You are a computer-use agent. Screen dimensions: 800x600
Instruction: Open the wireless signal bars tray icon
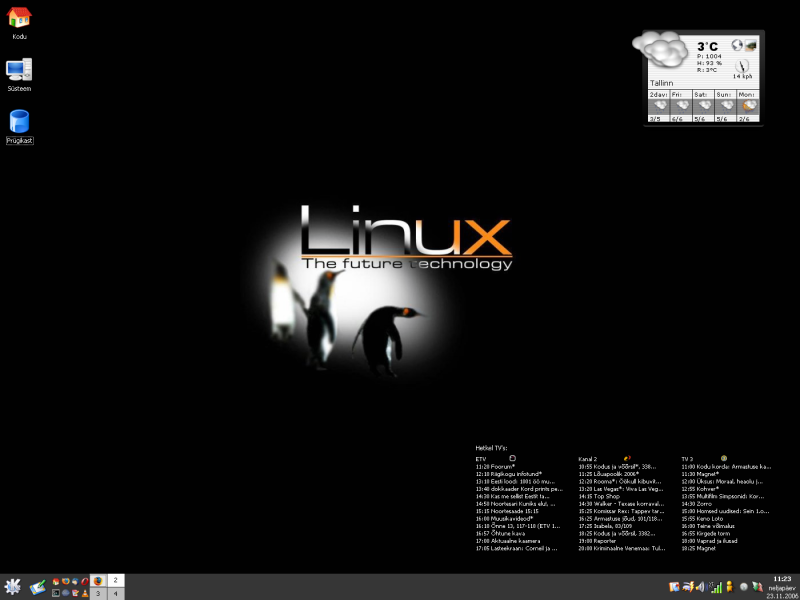pyautogui.click(x=716, y=587)
